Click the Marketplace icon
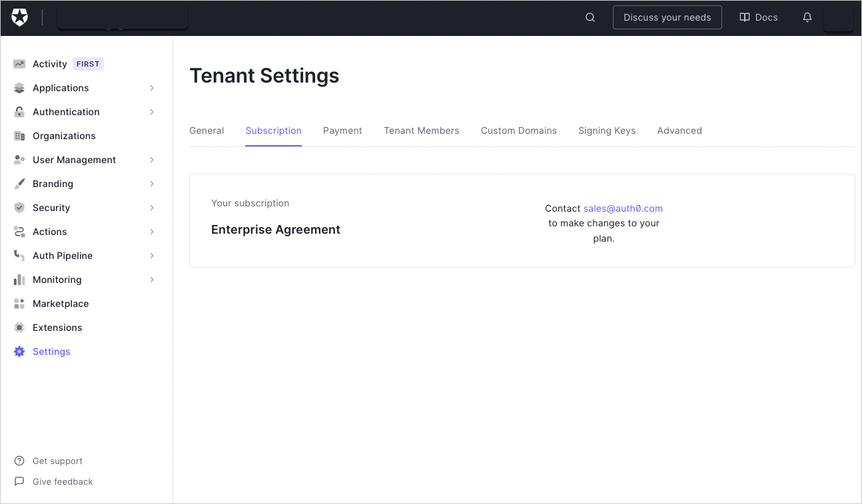 pyautogui.click(x=19, y=303)
